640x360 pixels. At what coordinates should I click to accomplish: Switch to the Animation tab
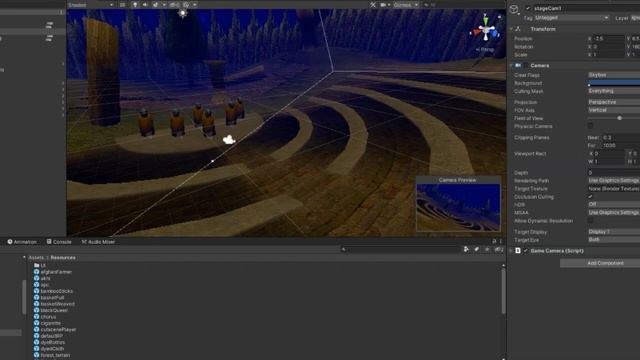click(22, 242)
